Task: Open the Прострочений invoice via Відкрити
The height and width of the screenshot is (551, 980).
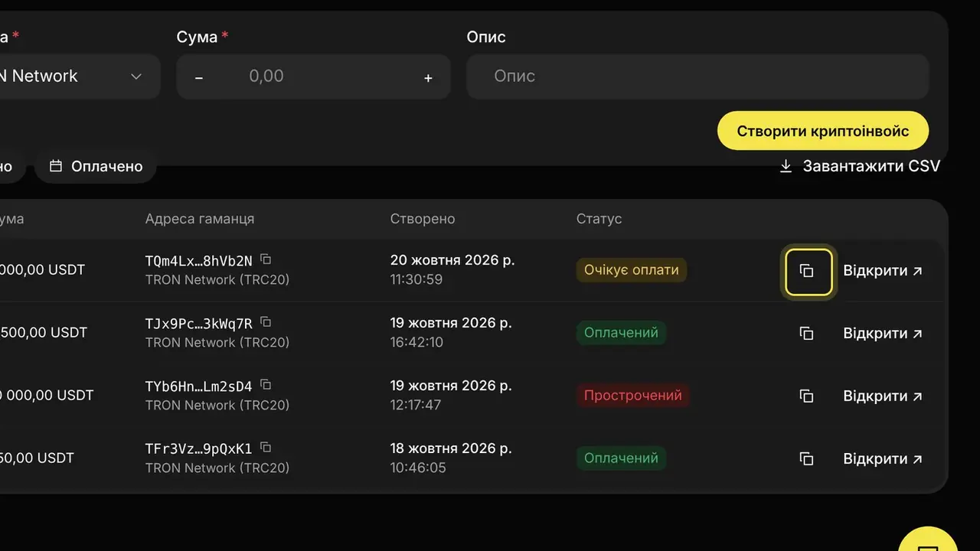Action: click(883, 396)
